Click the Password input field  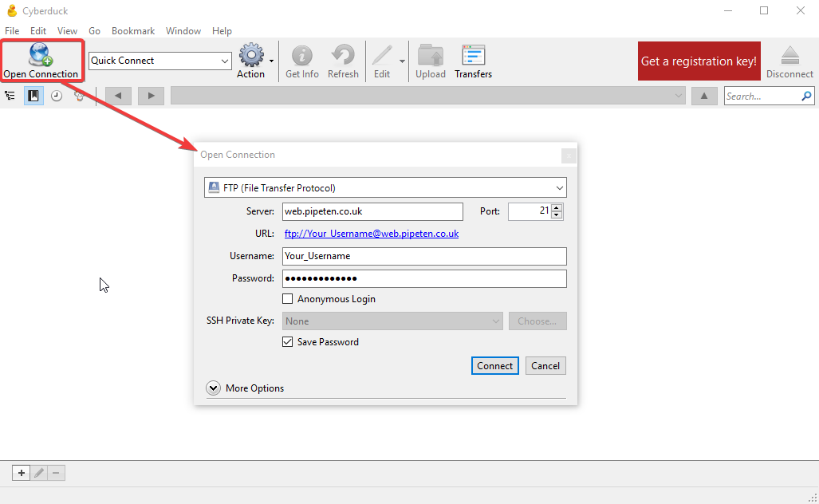[424, 278]
